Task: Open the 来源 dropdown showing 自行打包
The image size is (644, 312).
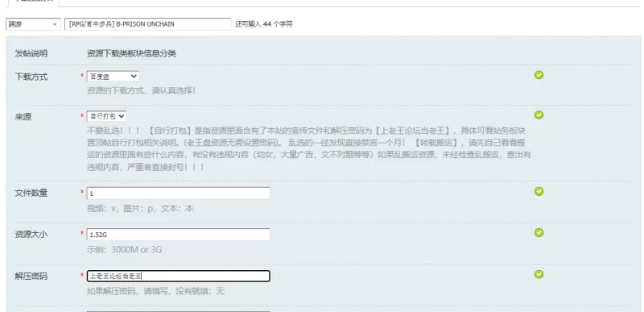Action: (107, 116)
